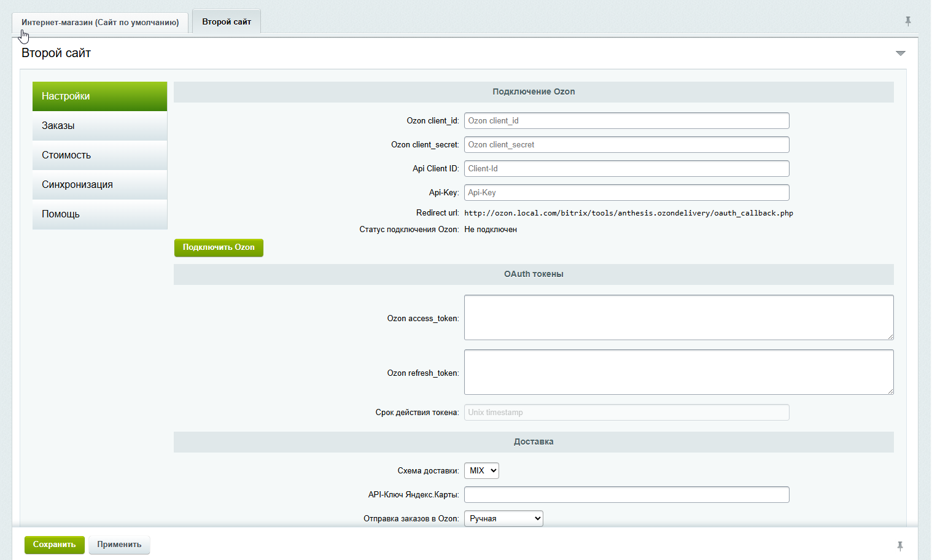The width and height of the screenshot is (932, 560).
Task: Go to the Заказы section
Action: click(x=99, y=126)
